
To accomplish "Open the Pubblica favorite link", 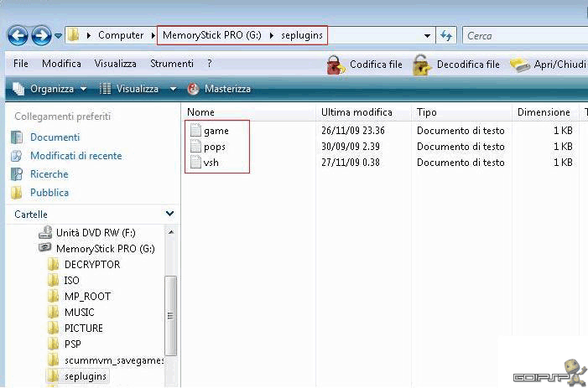I will [x=49, y=193].
